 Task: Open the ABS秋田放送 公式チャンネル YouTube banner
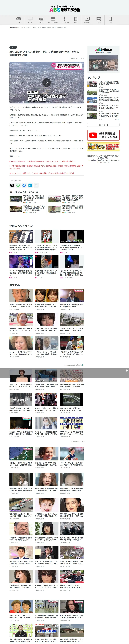pos(103,135)
